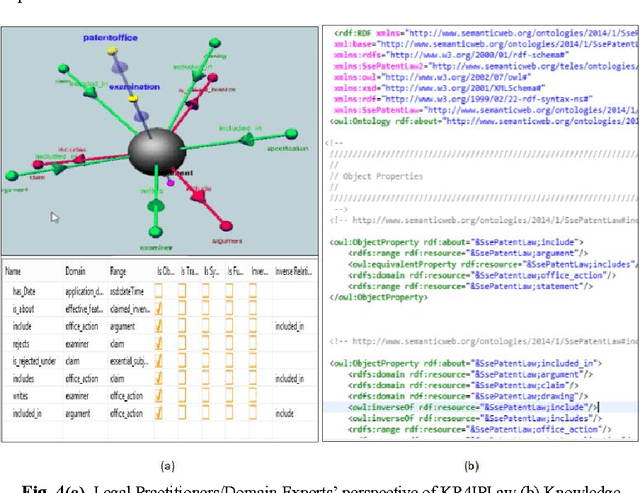Click the red include arrowhead
The image size is (640, 493).
point(200,194)
